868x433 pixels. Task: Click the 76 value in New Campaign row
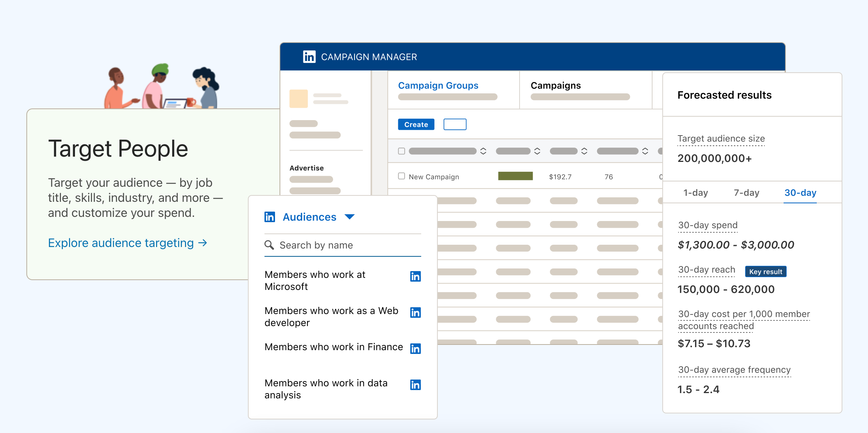pos(609,177)
